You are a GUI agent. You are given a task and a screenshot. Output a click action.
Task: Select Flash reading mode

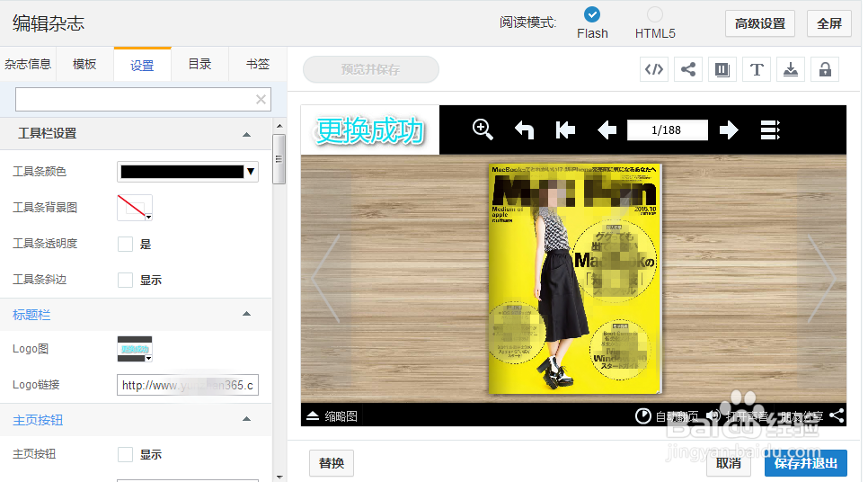[x=592, y=14]
